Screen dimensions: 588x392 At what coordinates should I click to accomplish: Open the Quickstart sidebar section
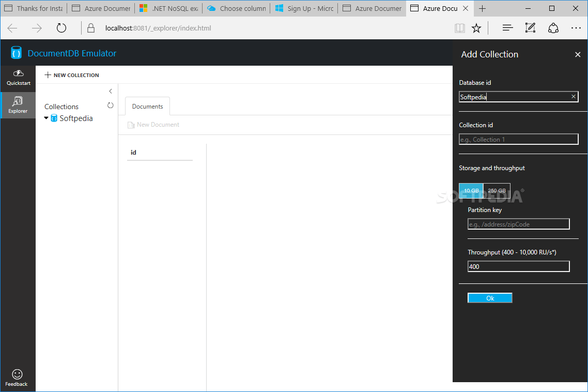[18, 78]
